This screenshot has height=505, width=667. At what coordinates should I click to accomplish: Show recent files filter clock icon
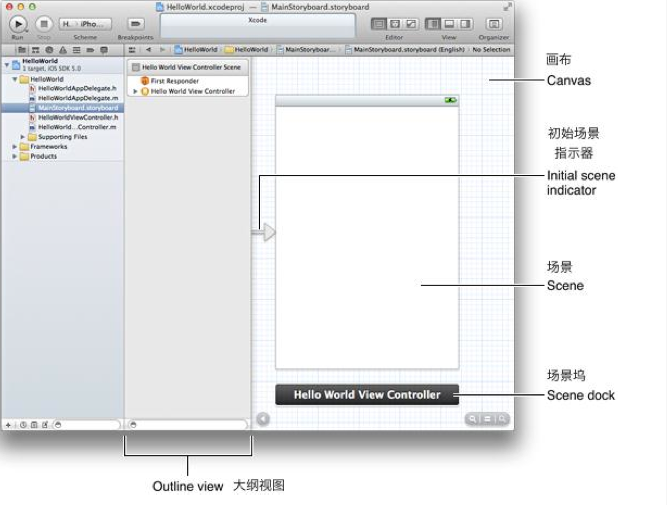point(23,425)
